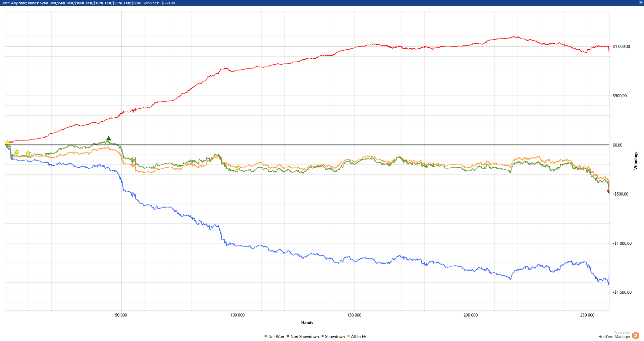This screenshot has height=341, width=644.
Task: Click the "Winnings: -$369,98" filter summary text
Action: [x=159, y=3]
